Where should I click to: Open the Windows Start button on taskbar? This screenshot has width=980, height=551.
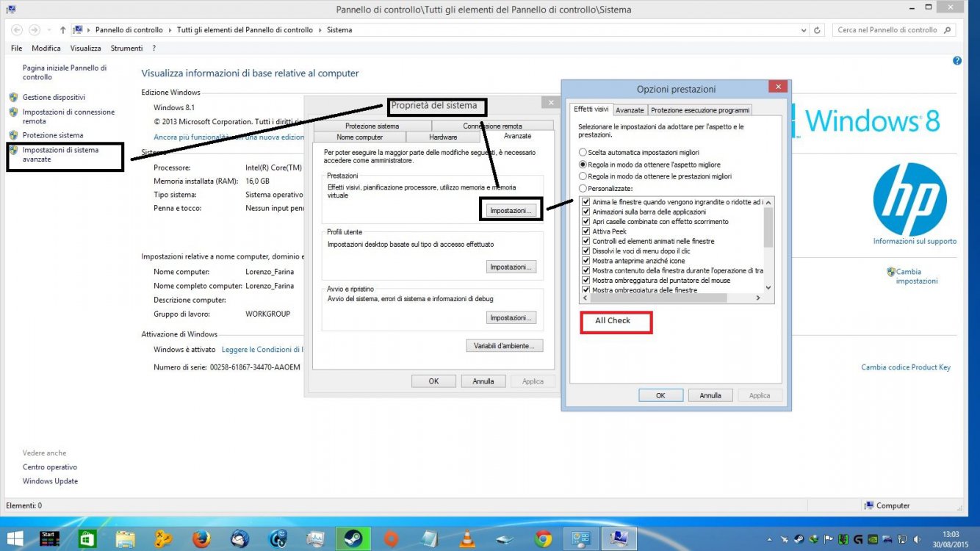point(15,539)
